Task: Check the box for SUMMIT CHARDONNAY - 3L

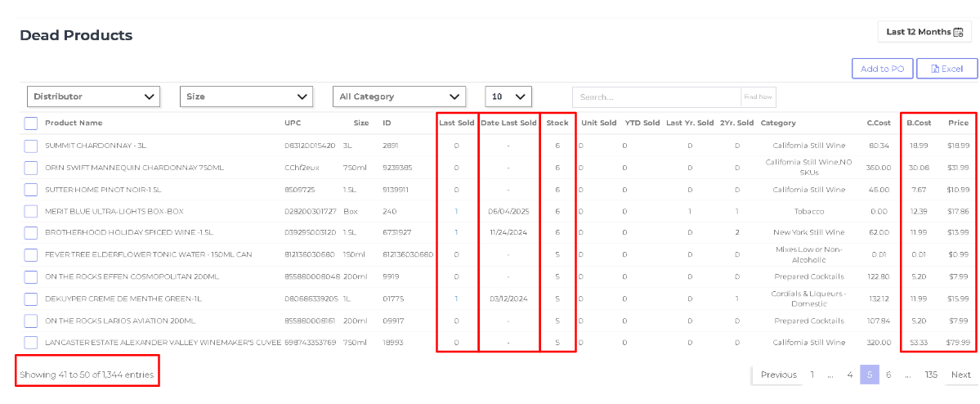Action: click(31, 146)
